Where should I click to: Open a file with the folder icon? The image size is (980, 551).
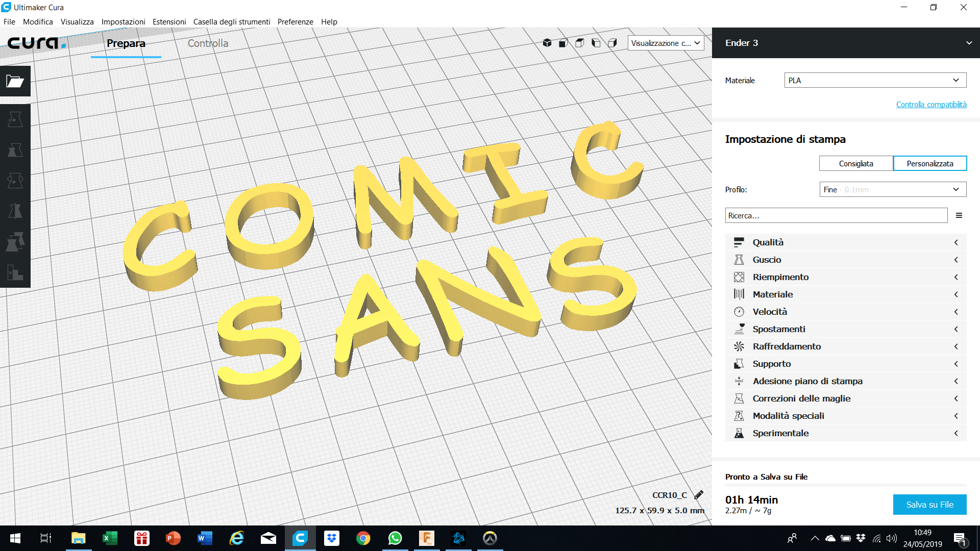pos(15,82)
